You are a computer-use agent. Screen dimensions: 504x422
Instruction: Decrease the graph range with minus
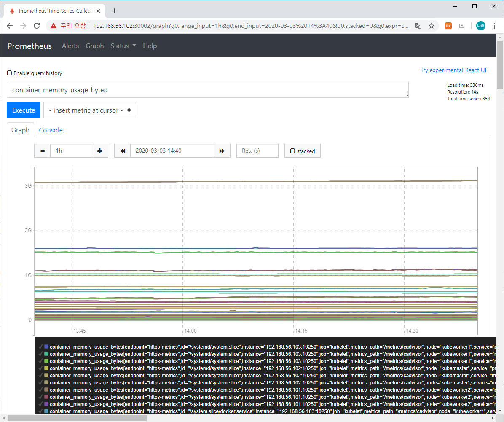(43, 151)
